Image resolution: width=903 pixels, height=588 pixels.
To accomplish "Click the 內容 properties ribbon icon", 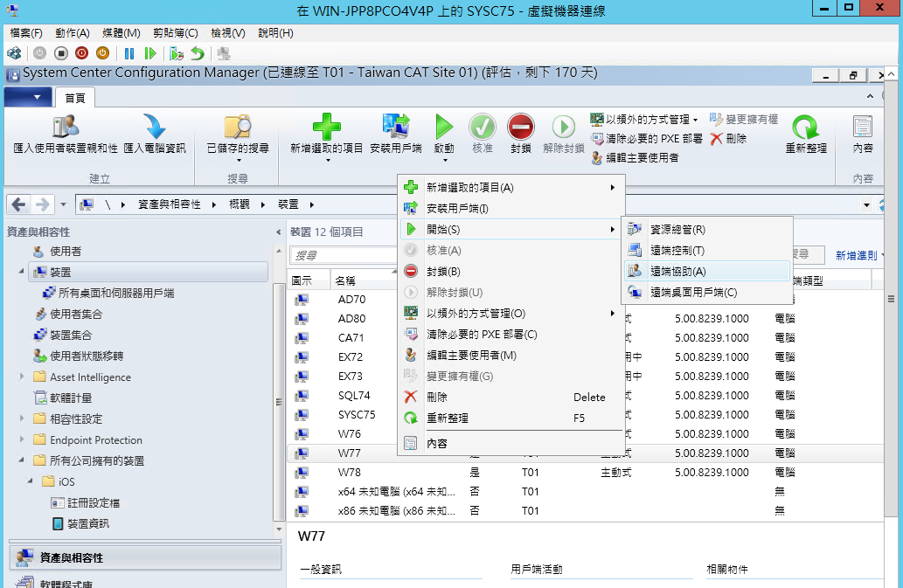I will (863, 126).
